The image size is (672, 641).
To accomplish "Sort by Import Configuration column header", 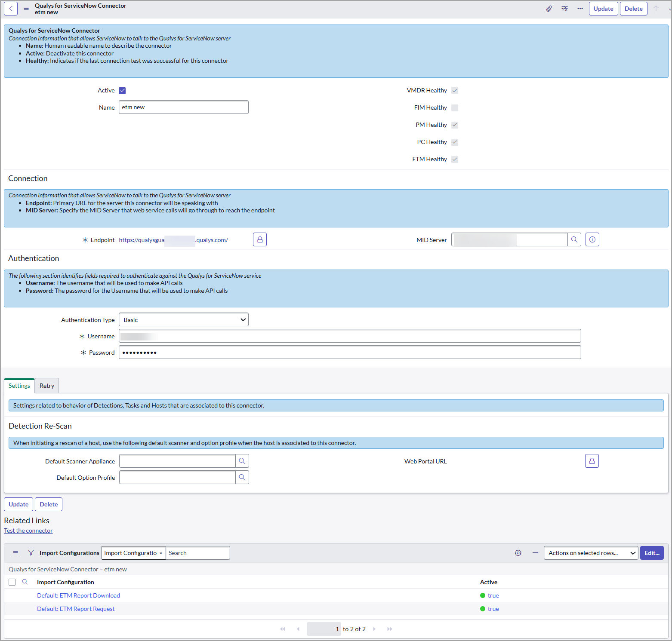I will coord(65,582).
